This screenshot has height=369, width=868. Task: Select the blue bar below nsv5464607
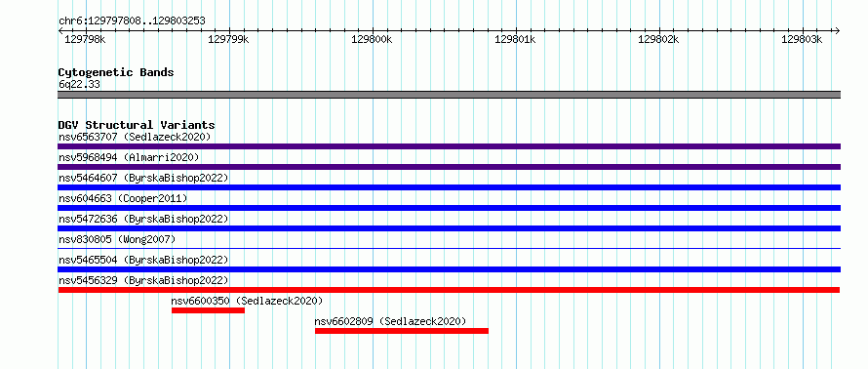(x=449, y=187)
